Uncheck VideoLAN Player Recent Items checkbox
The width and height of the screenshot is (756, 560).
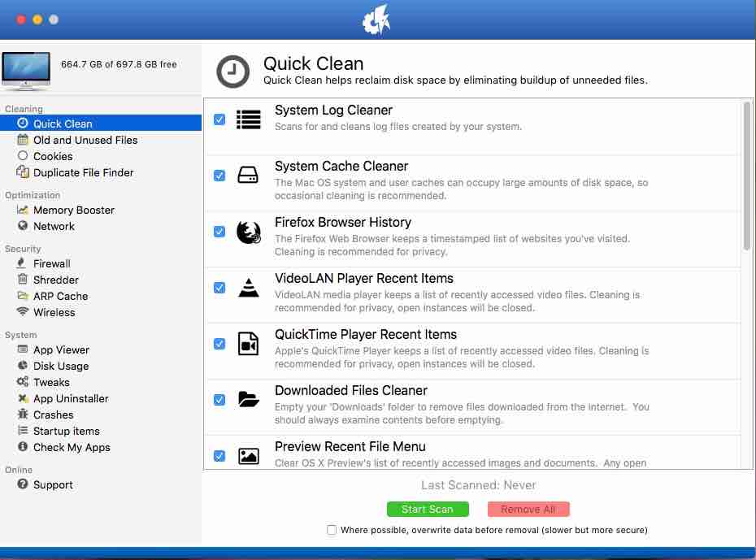[219, 288]
